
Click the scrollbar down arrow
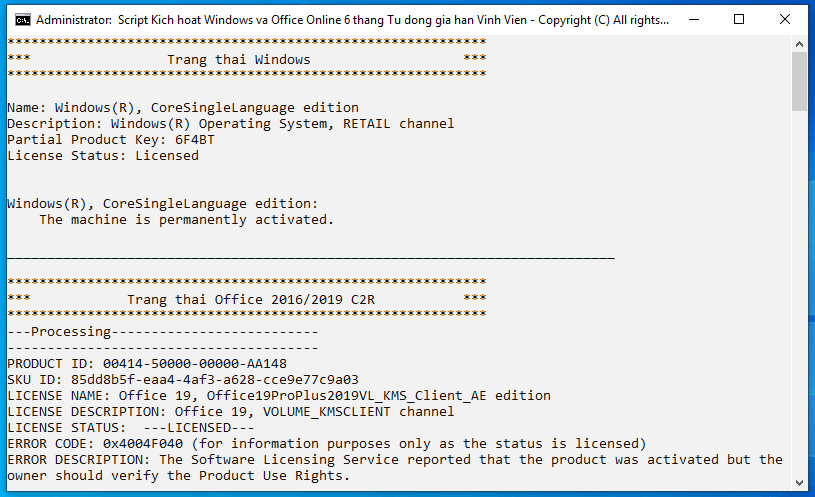tap(799, 483)
